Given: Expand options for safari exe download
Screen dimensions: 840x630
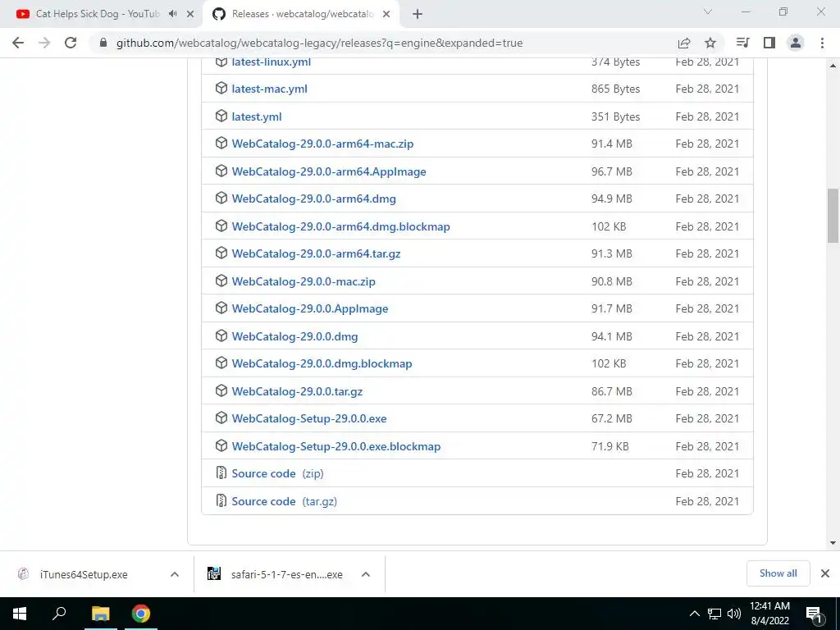Looking at the screenshot, I should click(x=366, y=574).
